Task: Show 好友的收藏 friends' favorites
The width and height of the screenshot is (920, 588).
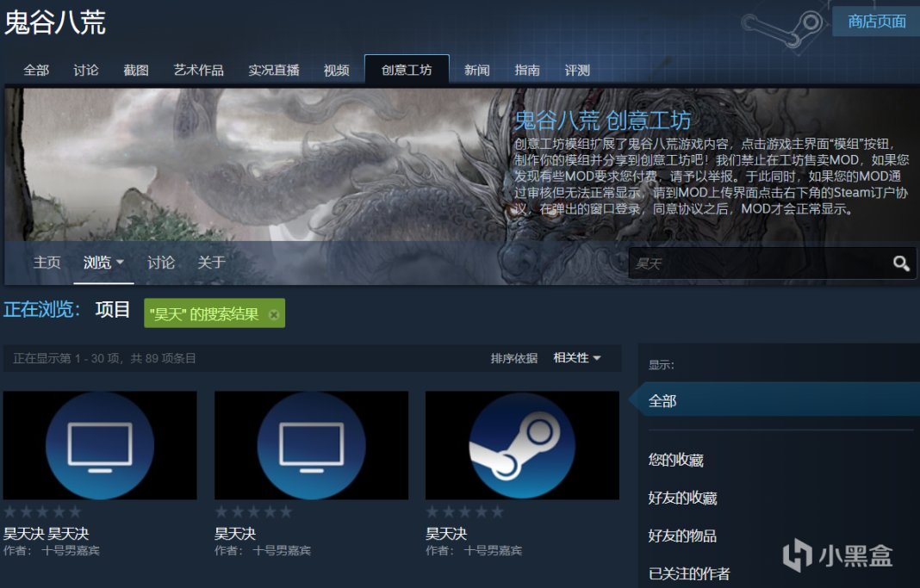Action: [x=682, y=498]
